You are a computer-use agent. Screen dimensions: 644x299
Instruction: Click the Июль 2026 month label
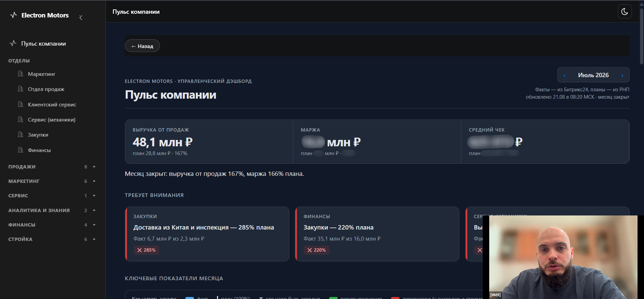[593, 75]
